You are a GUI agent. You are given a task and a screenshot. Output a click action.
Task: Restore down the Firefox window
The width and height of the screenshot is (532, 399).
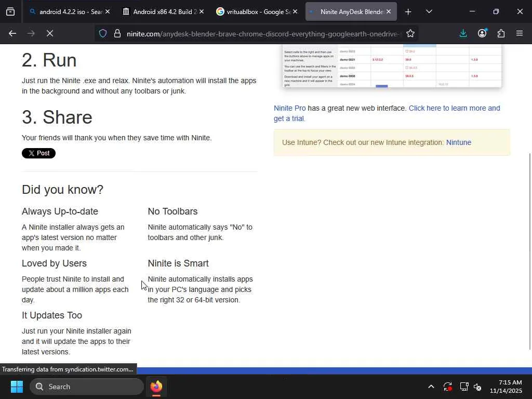[x=496, y=11]
